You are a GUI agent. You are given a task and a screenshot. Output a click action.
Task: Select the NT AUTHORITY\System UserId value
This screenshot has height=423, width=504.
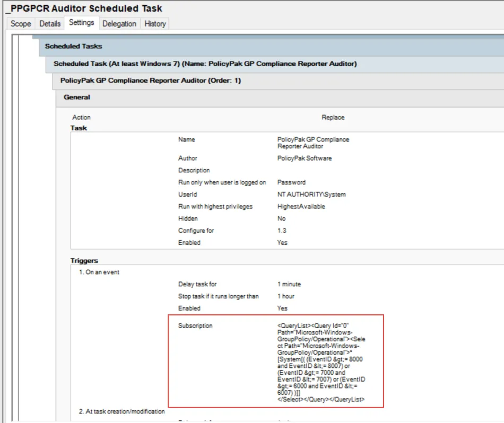tap(311, 195)
